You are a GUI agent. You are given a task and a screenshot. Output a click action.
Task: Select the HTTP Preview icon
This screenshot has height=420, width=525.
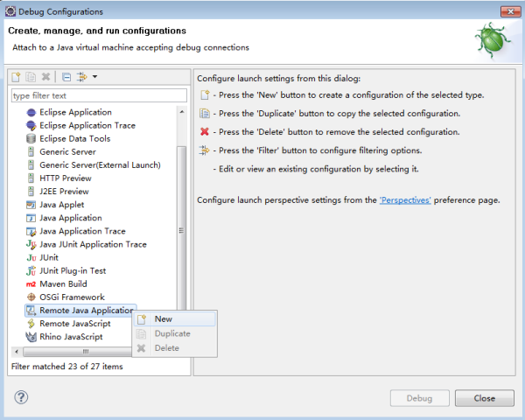31,178
